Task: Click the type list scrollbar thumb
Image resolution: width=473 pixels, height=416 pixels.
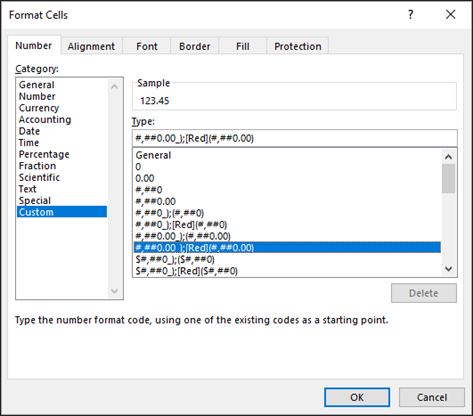Action: (449, 179)
